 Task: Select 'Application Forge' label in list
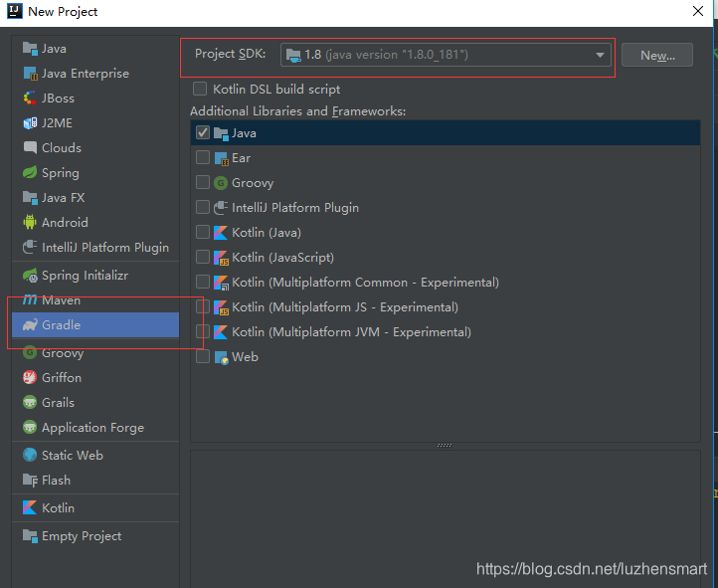92,428
